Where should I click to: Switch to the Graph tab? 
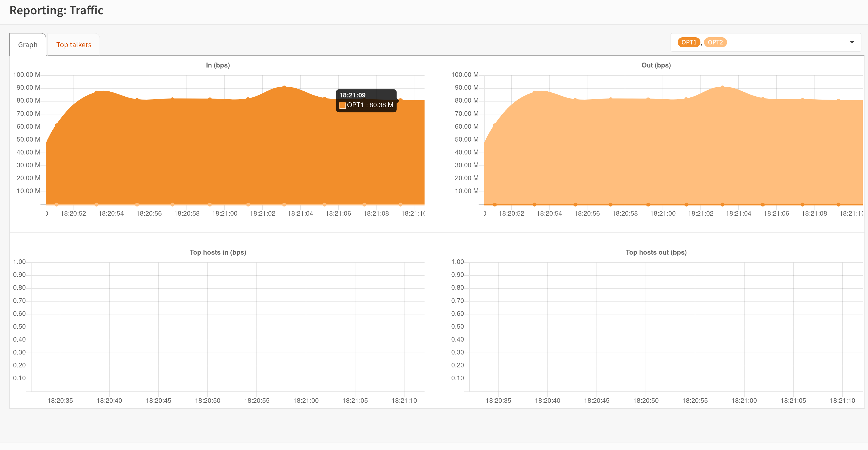click(28, 44)
